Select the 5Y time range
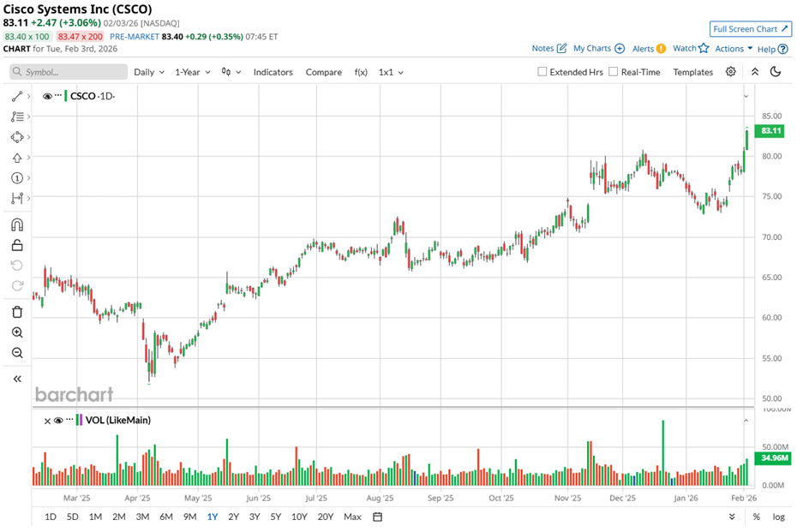The height and width of the screenshot is (532, 803). (x=275, y=517)
